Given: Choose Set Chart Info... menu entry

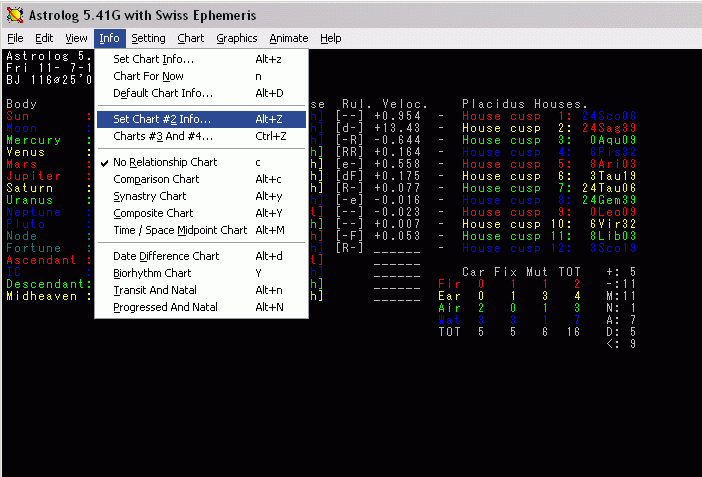Looking at the screenshot, I should pos(201,59).
